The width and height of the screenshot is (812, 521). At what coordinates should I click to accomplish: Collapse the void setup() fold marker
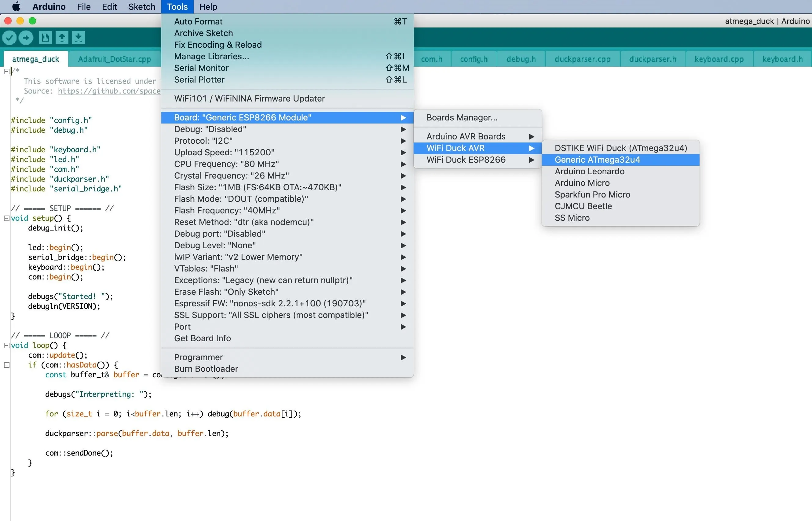6,218
